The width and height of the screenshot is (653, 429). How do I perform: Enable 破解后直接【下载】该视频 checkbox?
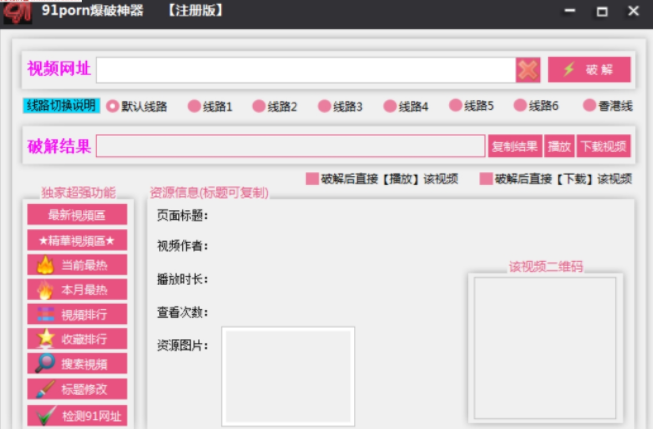click(486, 179)
